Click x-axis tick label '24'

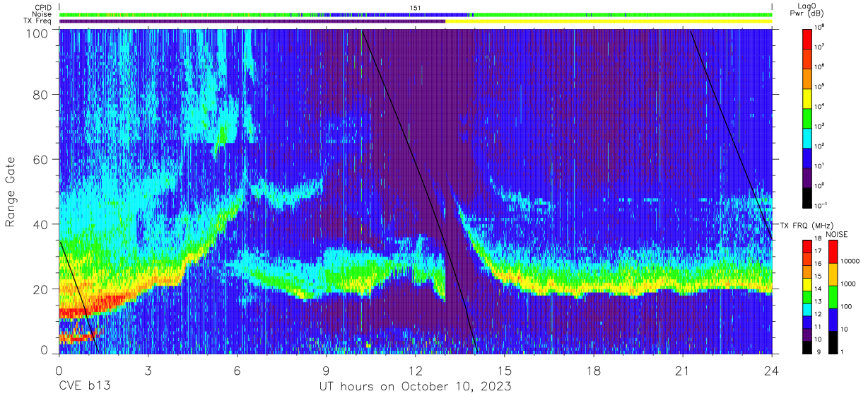[x=772, y=370]
